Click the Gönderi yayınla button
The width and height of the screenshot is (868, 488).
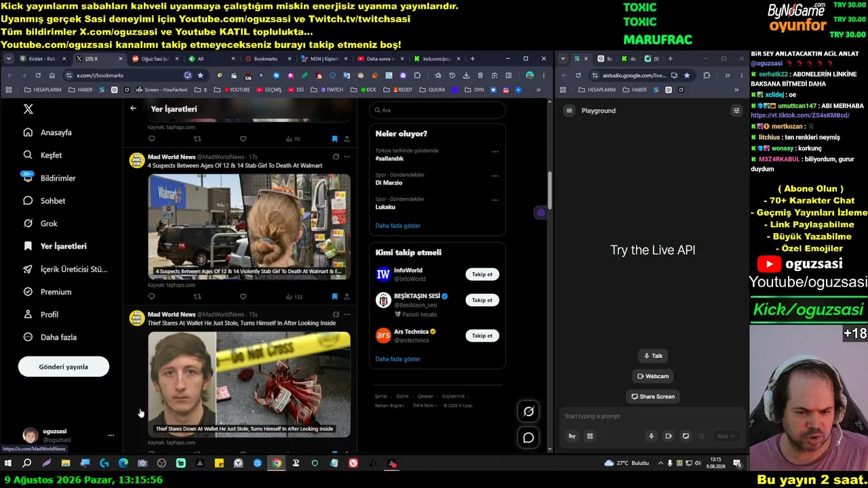64,367
